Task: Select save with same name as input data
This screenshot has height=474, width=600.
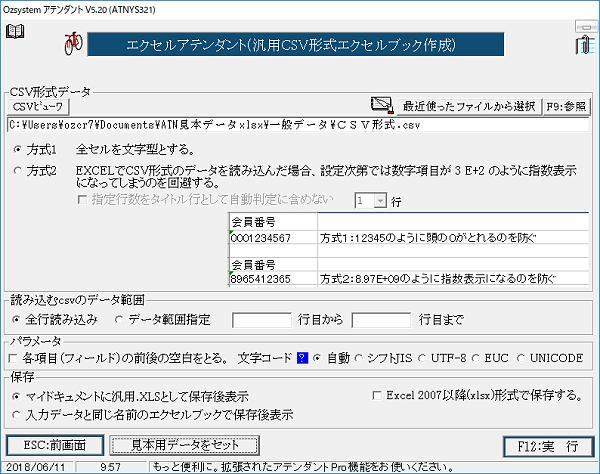Action: pyautogui.click(x=16, y=415)
